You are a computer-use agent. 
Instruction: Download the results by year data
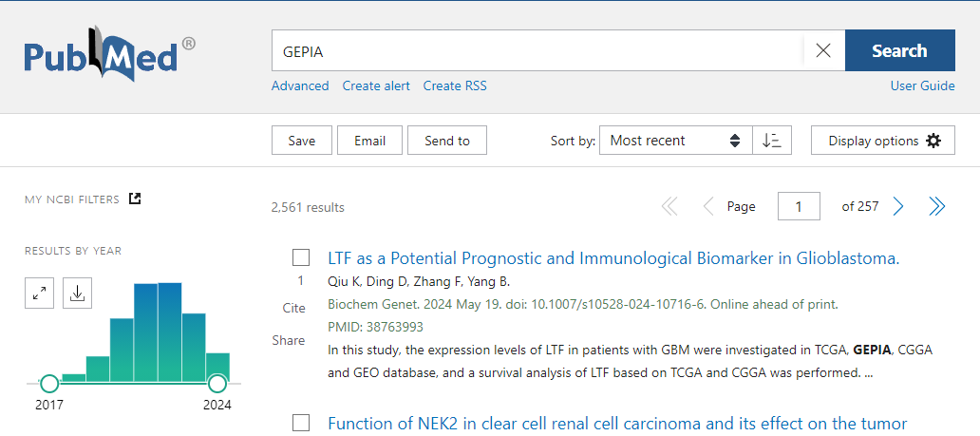78,294
